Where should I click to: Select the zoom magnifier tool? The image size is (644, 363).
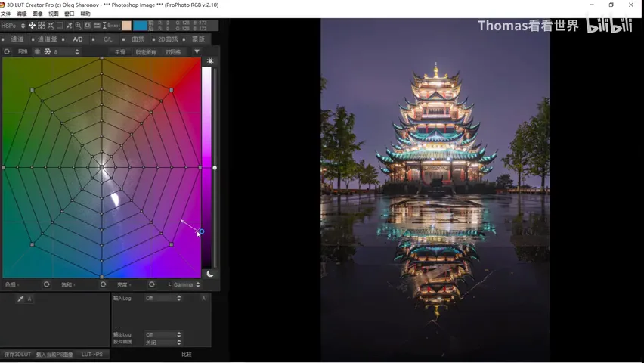tap(78, 26)
